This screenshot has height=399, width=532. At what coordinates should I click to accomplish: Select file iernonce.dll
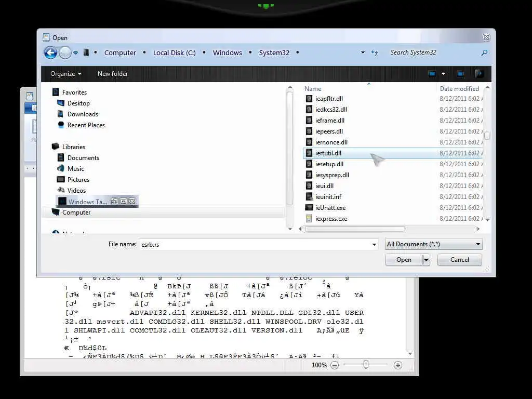point(331,142)
